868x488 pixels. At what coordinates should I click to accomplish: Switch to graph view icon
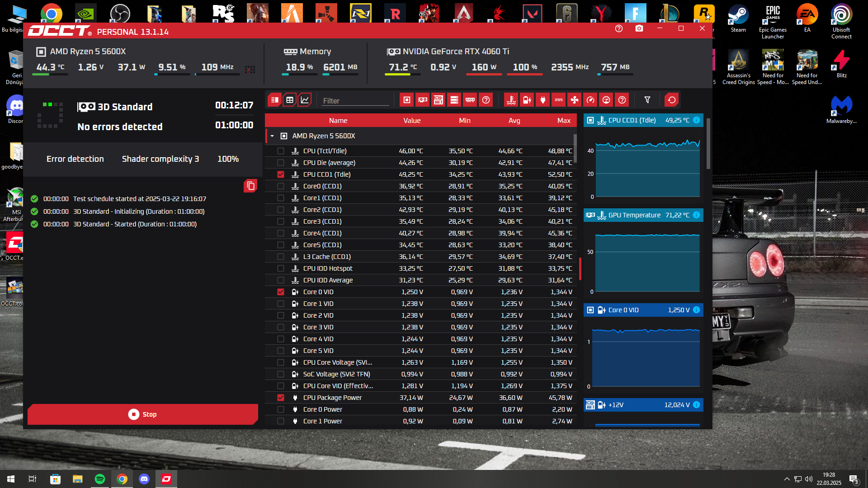click(305, 100)
